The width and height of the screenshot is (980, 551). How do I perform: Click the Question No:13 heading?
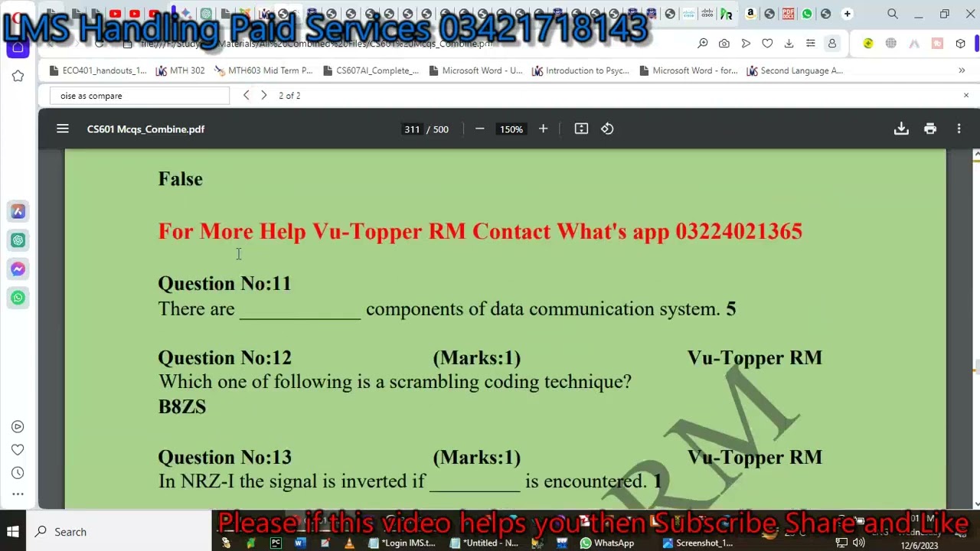(x=224, y=458)
